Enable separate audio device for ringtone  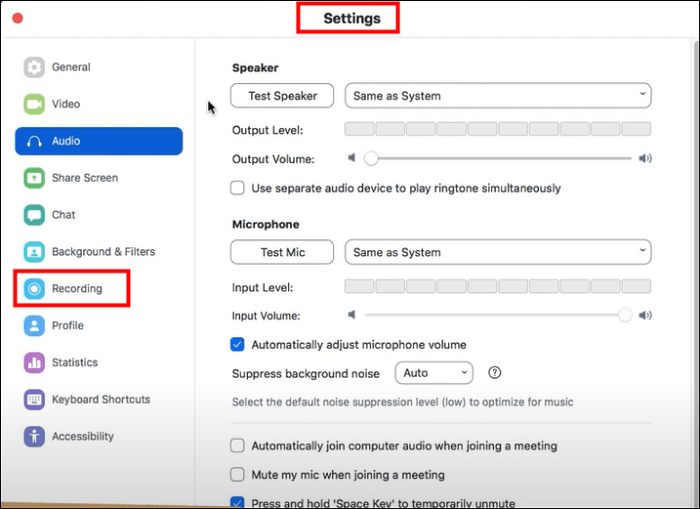pos(238,188)
